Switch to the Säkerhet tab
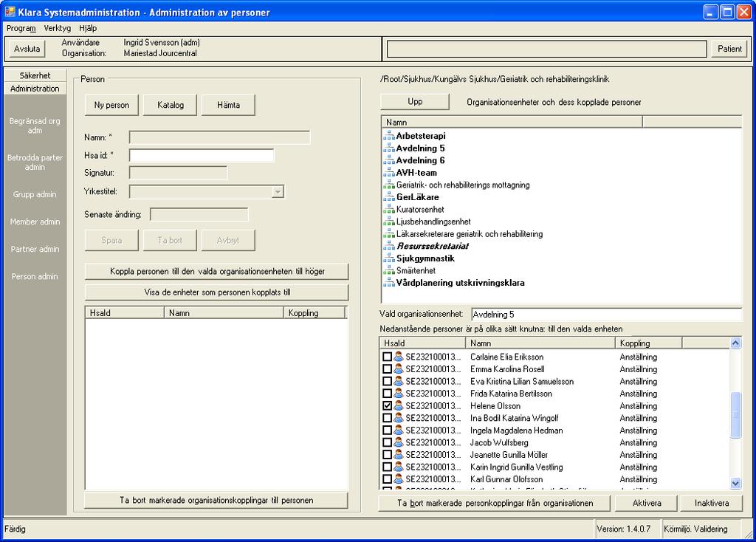The height and width of the screenshot is (542, 756). click(x=35, y=75)
